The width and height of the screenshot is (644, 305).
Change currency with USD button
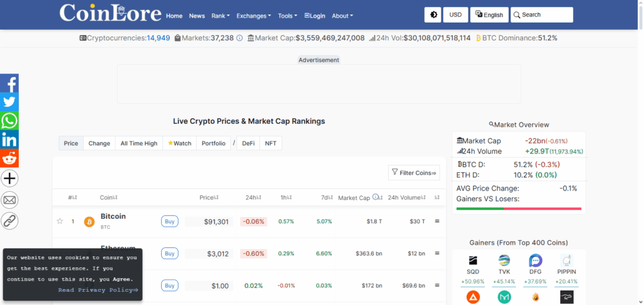[455, 14]
